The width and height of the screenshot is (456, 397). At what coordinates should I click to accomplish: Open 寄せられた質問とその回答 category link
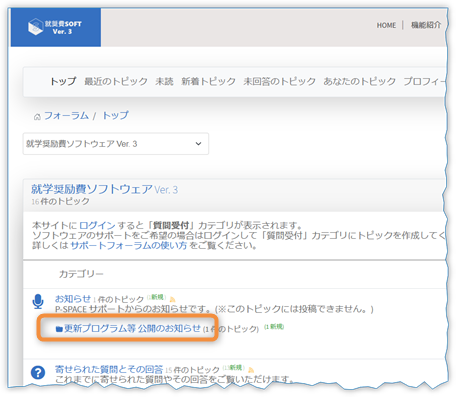click(109, 369)
